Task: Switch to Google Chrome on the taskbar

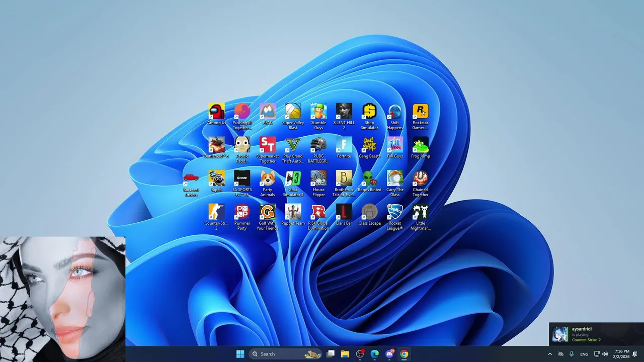Action: (404, 354)
